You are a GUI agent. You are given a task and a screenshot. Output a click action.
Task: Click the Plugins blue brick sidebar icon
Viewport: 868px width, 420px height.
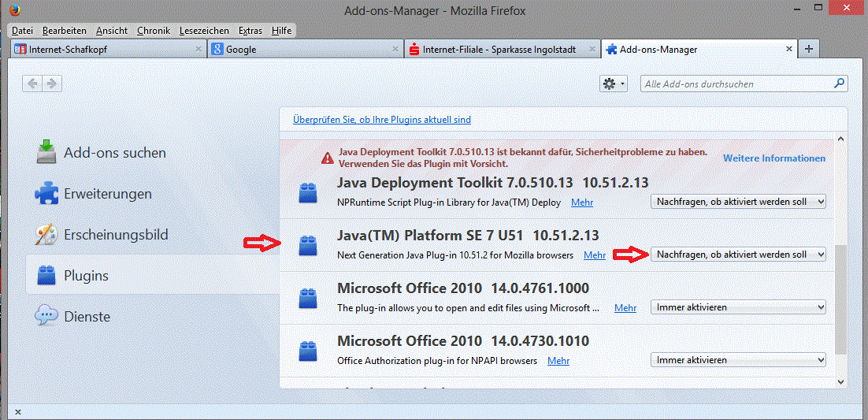click(x=46, y=275)
